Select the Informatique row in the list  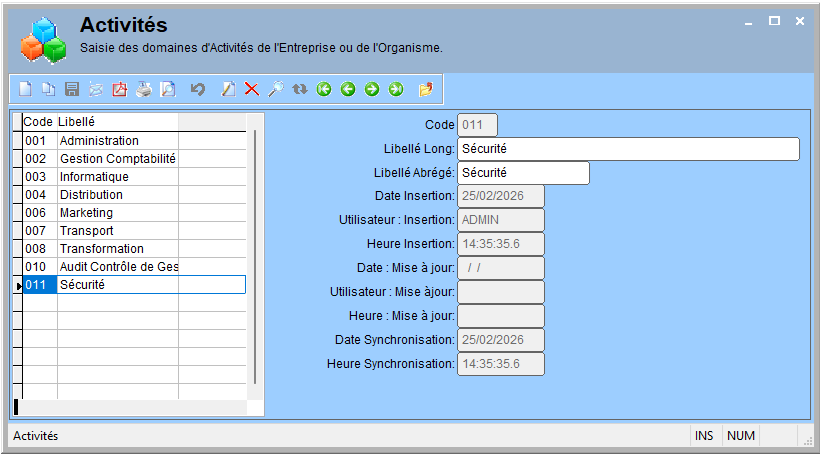[134, 177]
